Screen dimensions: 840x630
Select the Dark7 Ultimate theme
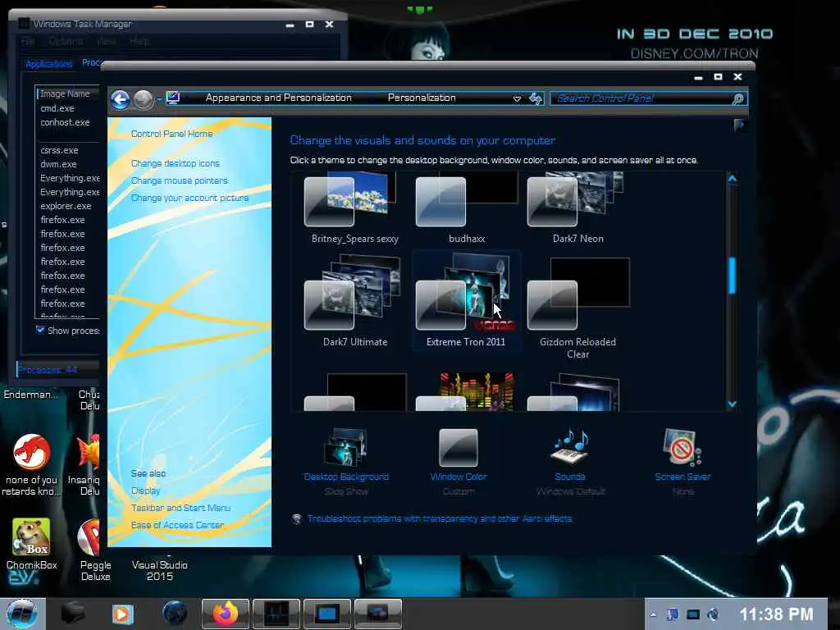click(354, 300)
